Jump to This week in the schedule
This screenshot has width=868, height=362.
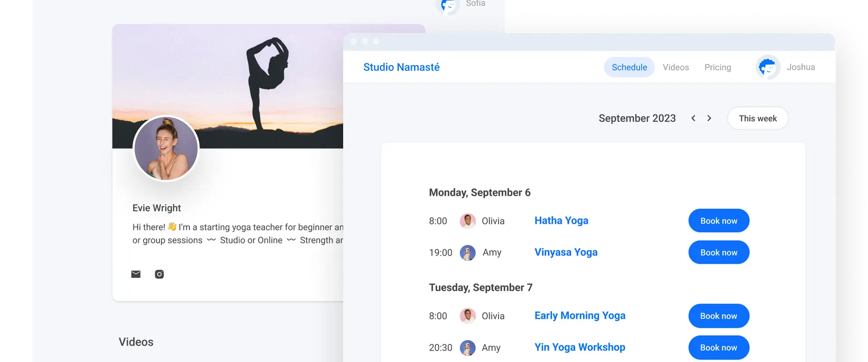pos(758,118)
